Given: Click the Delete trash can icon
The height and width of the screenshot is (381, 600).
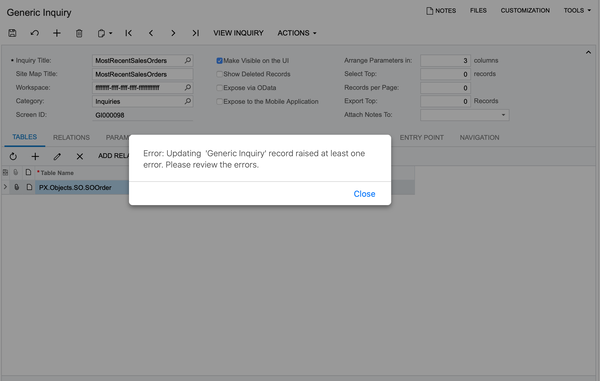Looking at the screenshot, I should tap(79, 33).
